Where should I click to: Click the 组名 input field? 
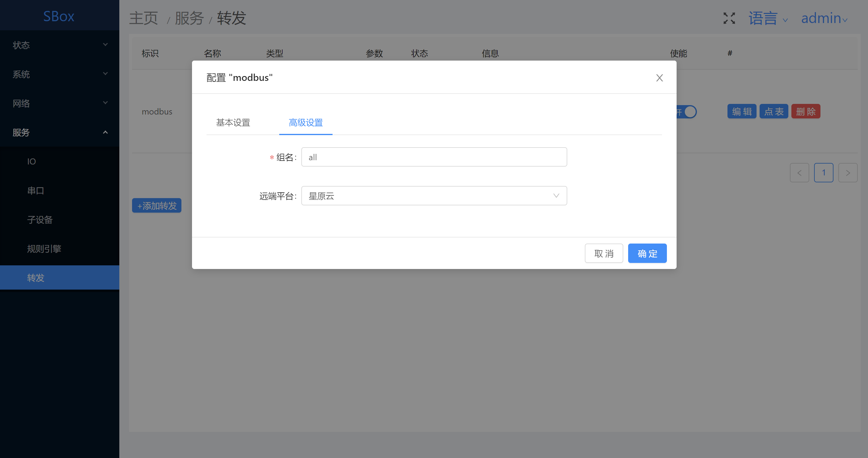(434, 157)
